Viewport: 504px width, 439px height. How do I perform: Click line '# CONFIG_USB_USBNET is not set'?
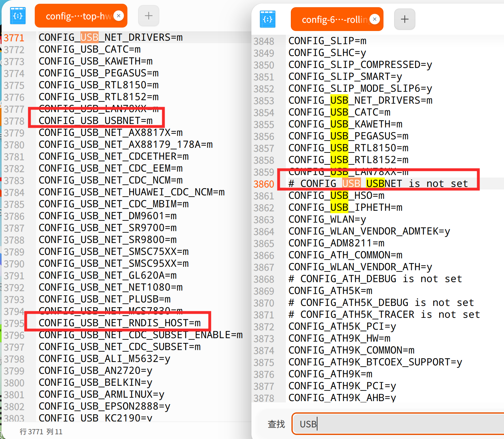tap(378, 183)
